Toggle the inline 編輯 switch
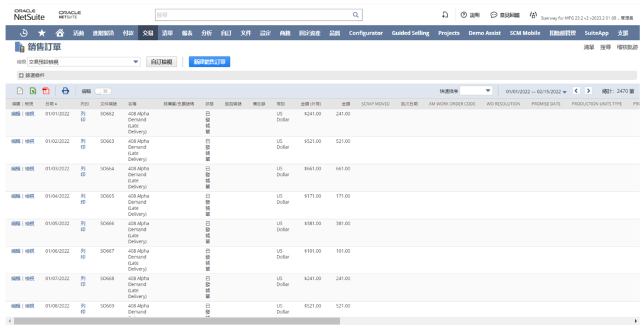 coord(102,91)
